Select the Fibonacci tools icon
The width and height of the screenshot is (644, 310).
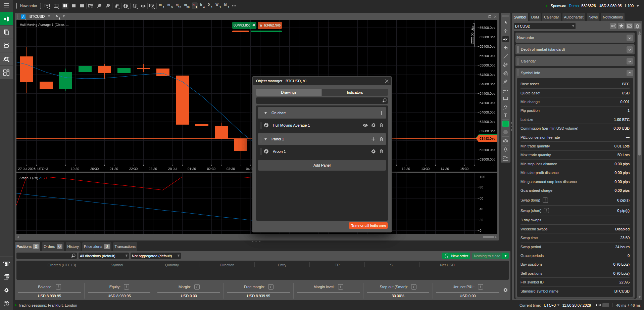click(505, 90)
